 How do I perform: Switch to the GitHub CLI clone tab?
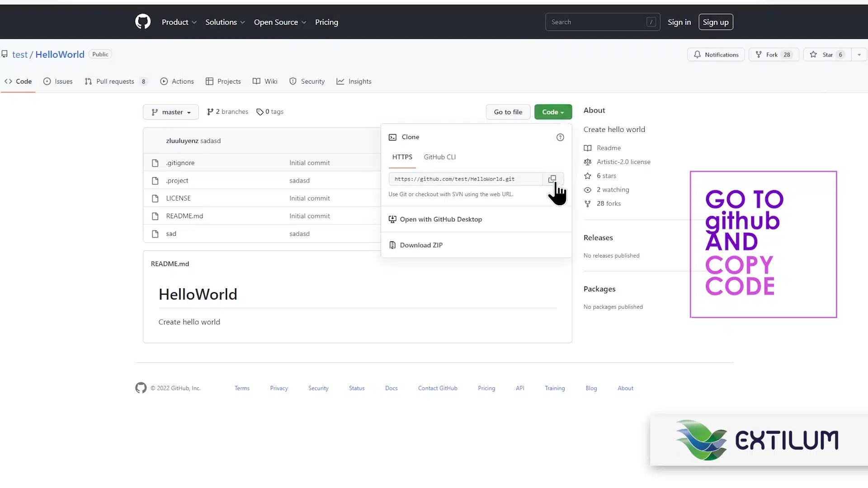[x=439, y=157]
